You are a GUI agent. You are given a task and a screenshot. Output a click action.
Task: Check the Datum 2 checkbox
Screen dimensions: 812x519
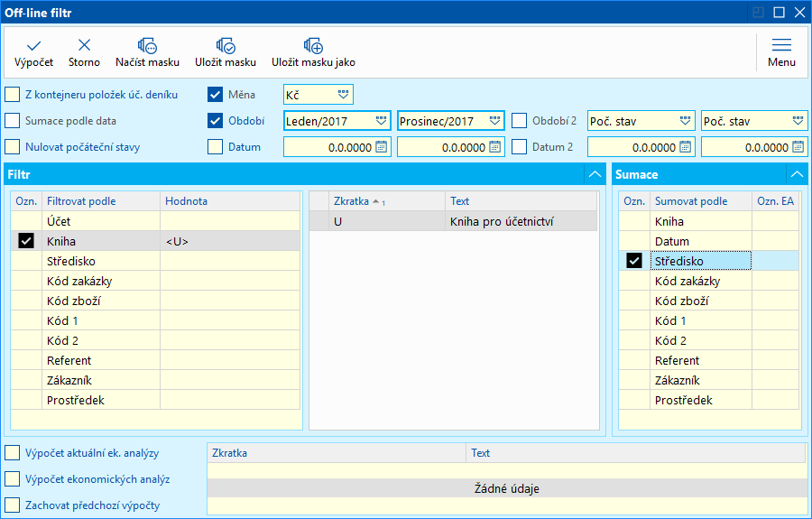coord(519,147)
